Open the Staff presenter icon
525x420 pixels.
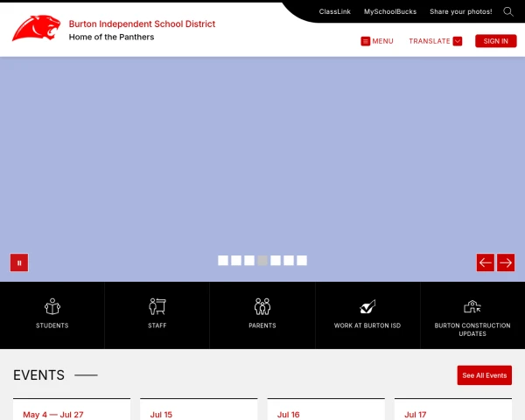tap(157, 306)
